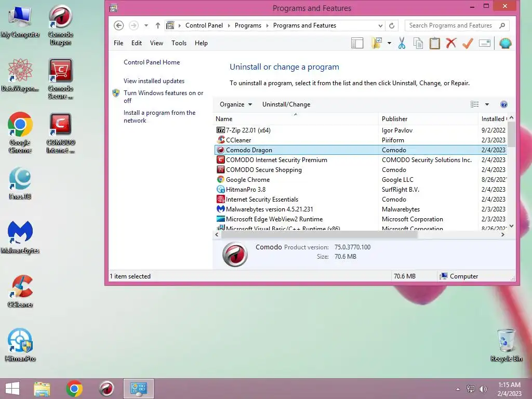Open File Explorer from the taskbar

click(x=42, y=389)
